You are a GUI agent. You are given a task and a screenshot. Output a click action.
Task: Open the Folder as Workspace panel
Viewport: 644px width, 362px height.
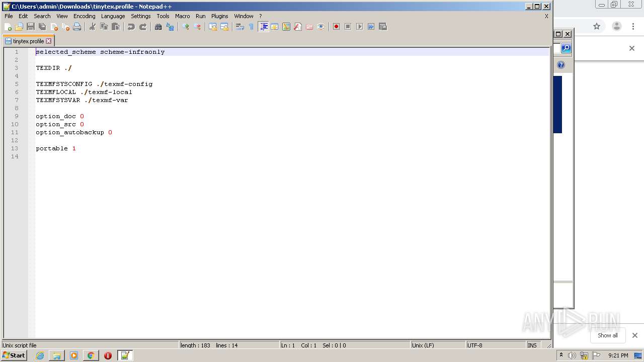(x=309, y=27)
